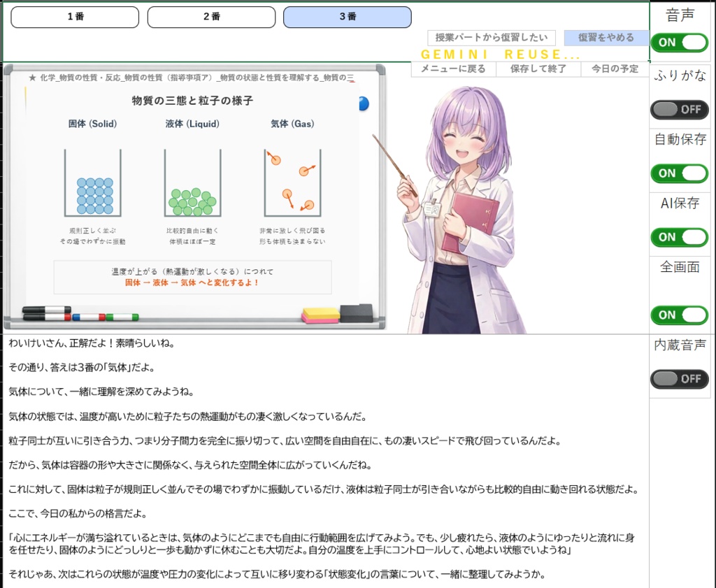Viewport: 716px width, 588px height.
Task: Click the red-capped marker
Action: click(x=47, y=317)
